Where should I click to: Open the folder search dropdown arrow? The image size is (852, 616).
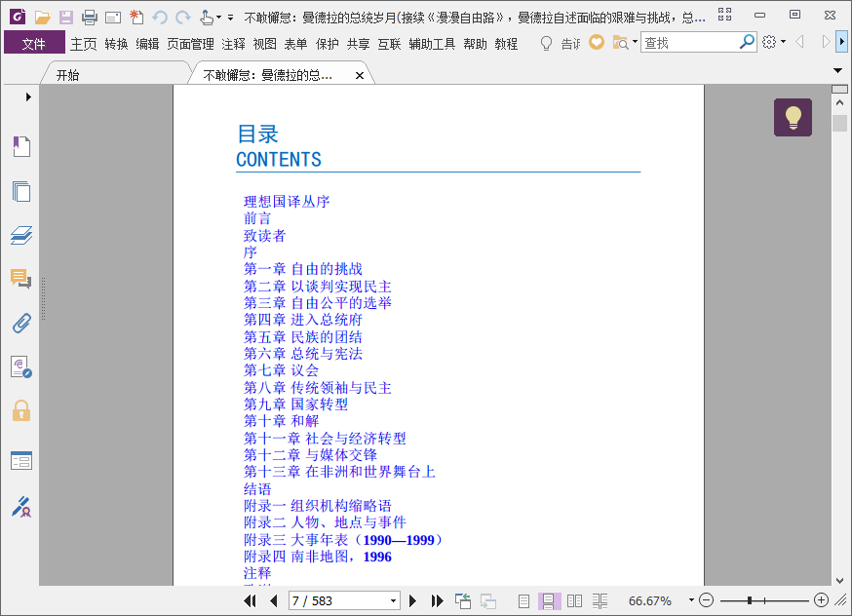635,41
